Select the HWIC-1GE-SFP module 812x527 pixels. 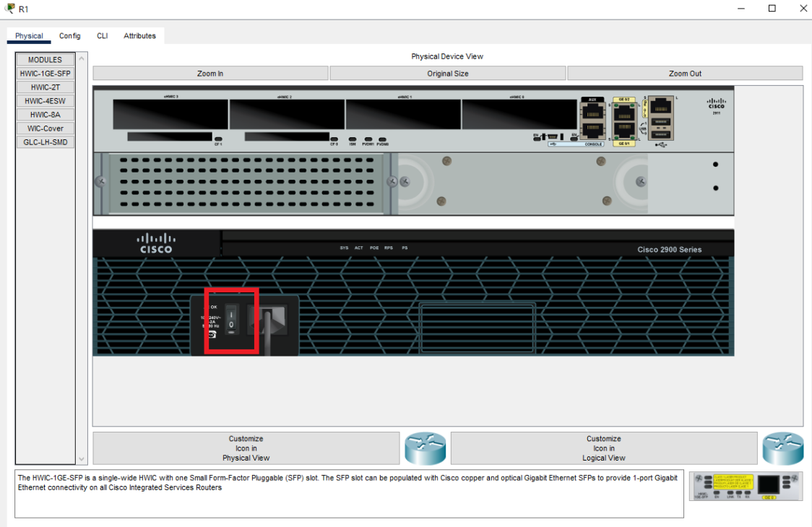pyautogui.click(x=45, y=74)
